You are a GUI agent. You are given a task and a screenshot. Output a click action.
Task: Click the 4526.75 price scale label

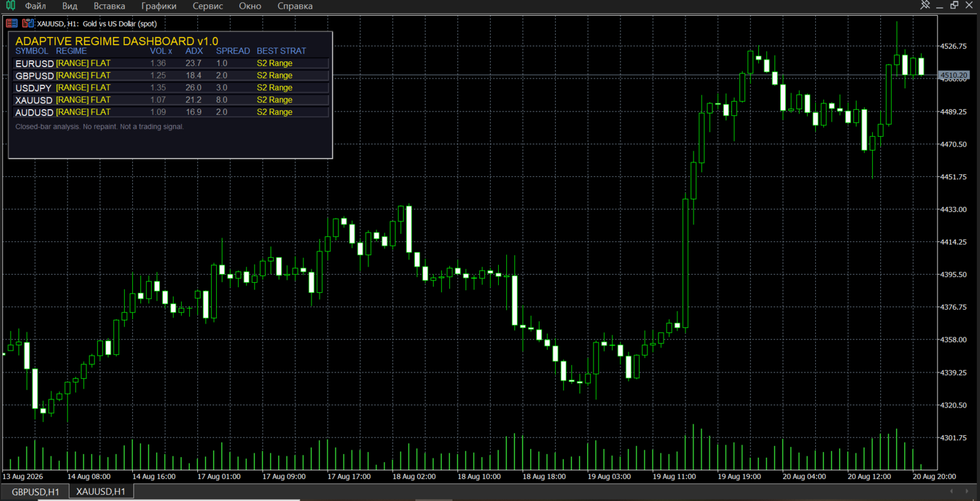(953, 46)
